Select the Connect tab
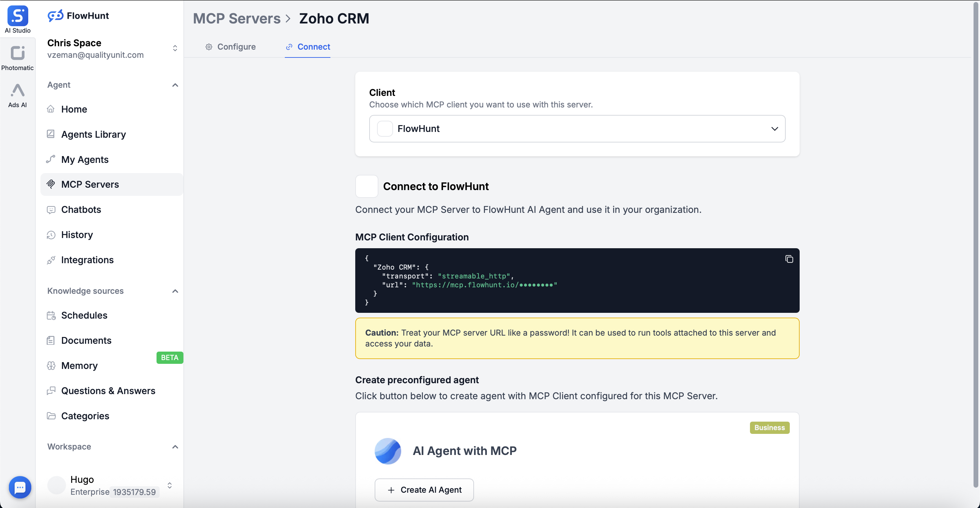The width and height of the screenshot is (980, 508). 308,47
